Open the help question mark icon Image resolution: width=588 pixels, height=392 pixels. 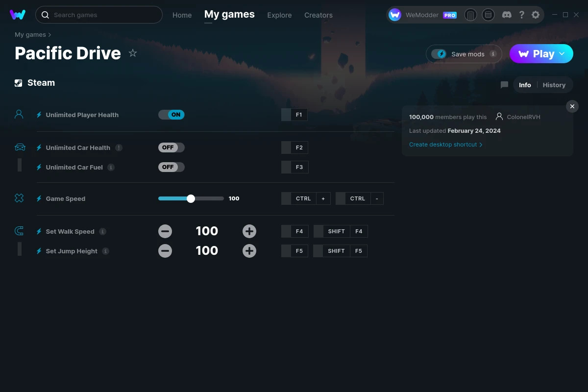521,15
